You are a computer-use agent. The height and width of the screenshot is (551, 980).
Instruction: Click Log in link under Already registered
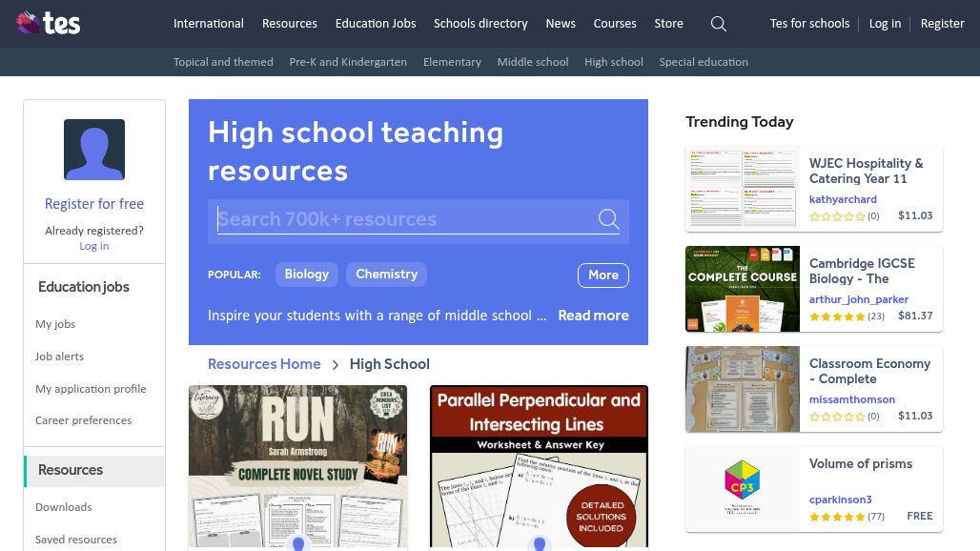tap(93, 246)
